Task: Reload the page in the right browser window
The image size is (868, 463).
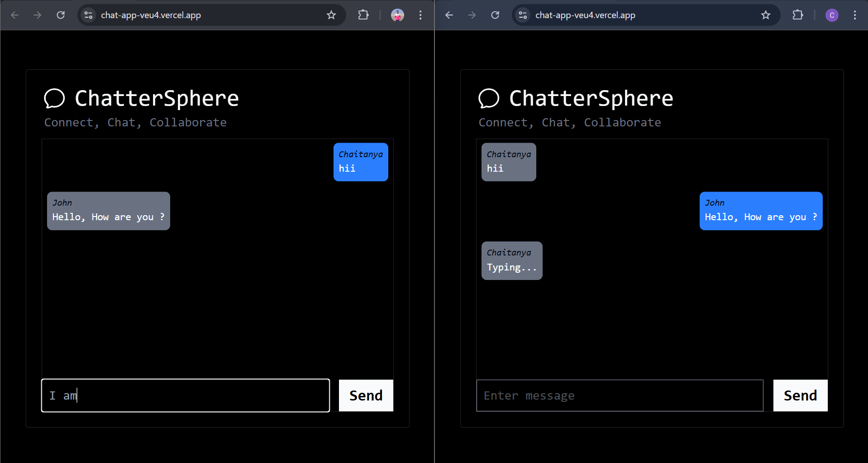Action: click(495, 15)
